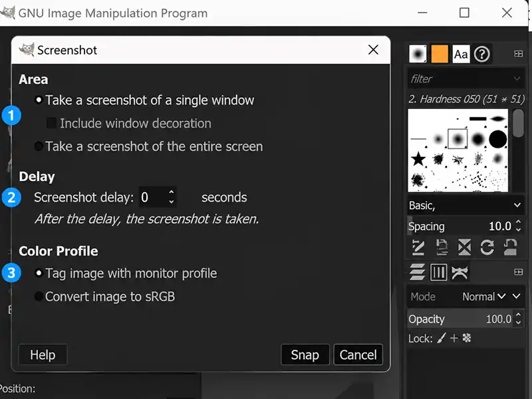Image resolution: width=532 pixels, height=399 pixels.
Task: Switch to the Channels dock icon
Action: pyautogui.click(x=438, y=272)
